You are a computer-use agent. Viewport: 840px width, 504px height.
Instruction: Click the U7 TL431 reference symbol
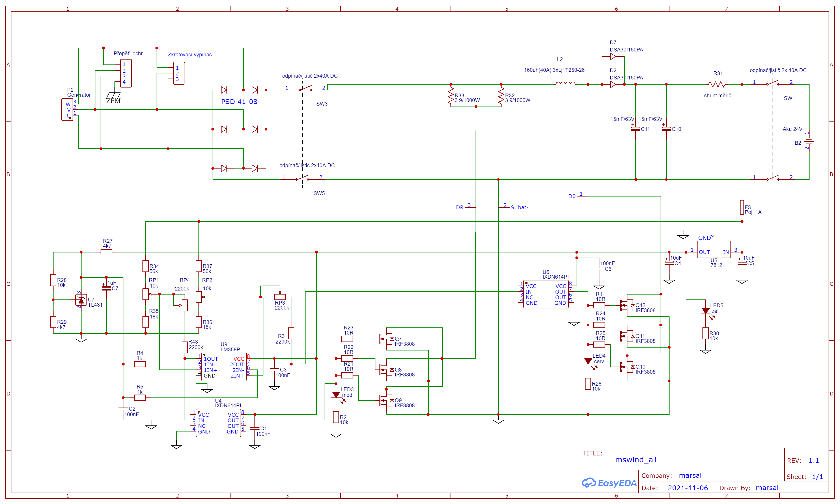(81, 300)
